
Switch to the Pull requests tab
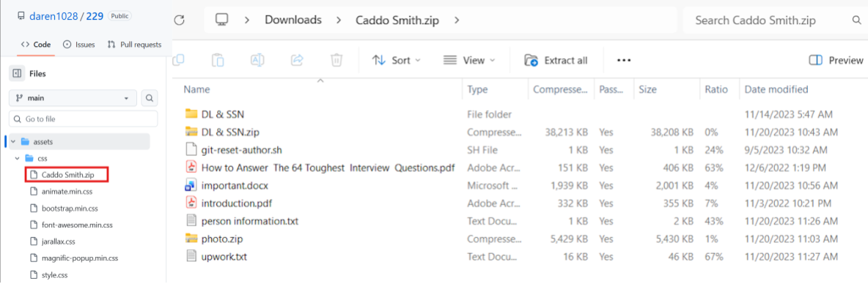134,45
